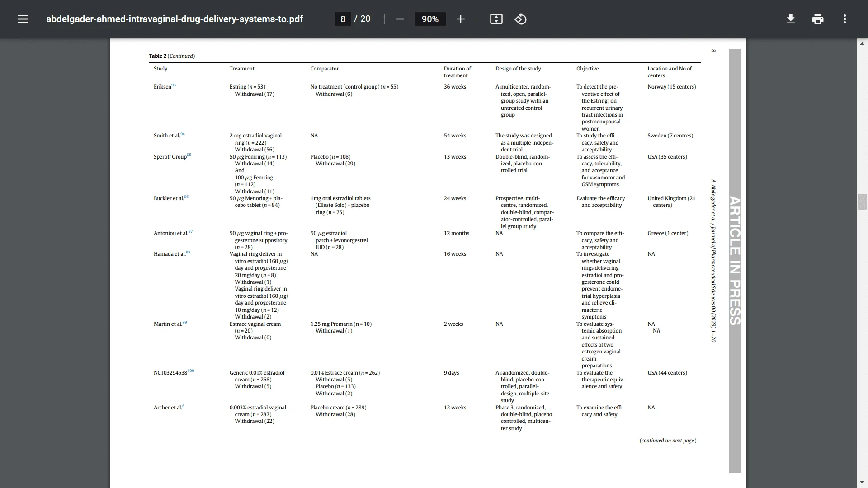Click 'No treatment (control group)' comparator text
The height and width of the screenshot is (488, 868).
pos(344,87)
